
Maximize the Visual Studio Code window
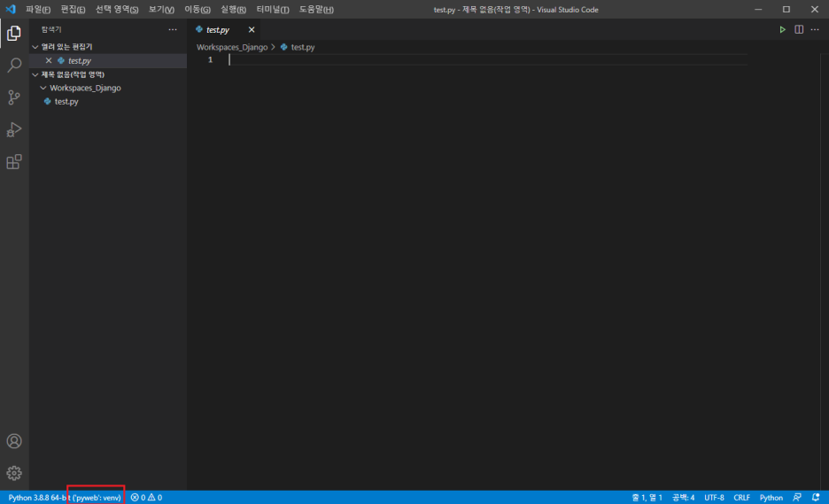point(786,10)
